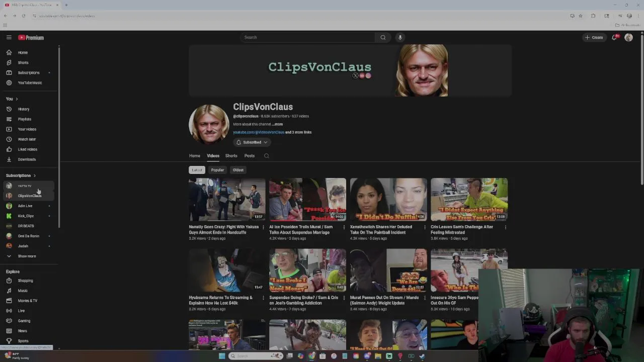Switch to the channel Videos tab
The image size is (644, 362).
click(213, 156)
